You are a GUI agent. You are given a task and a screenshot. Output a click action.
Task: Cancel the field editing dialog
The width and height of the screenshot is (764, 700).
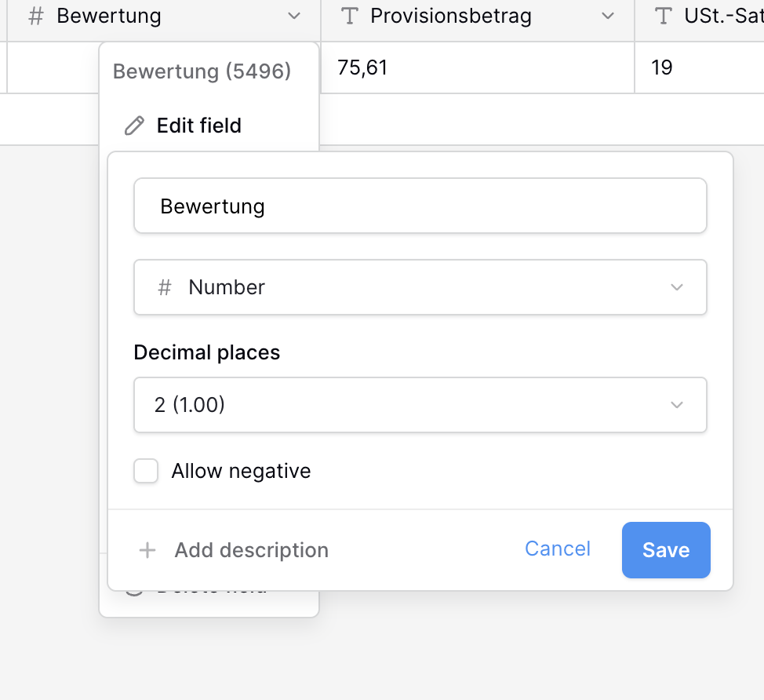click(558, 549)
